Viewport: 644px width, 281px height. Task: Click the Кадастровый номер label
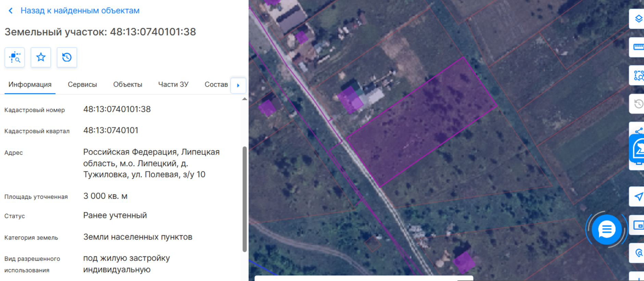[x=35, y=110]
